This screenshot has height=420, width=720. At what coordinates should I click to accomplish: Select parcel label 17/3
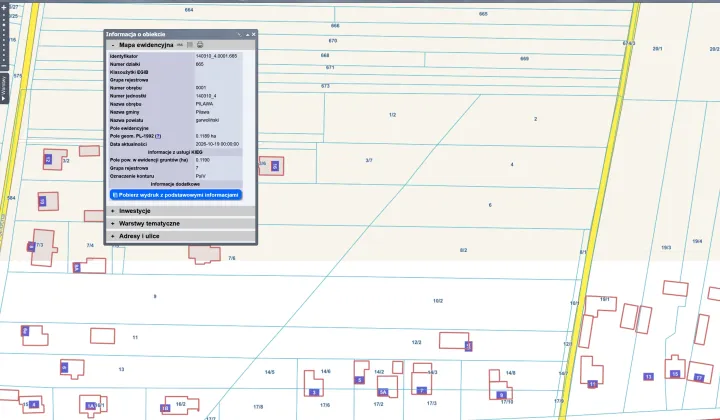432,403
